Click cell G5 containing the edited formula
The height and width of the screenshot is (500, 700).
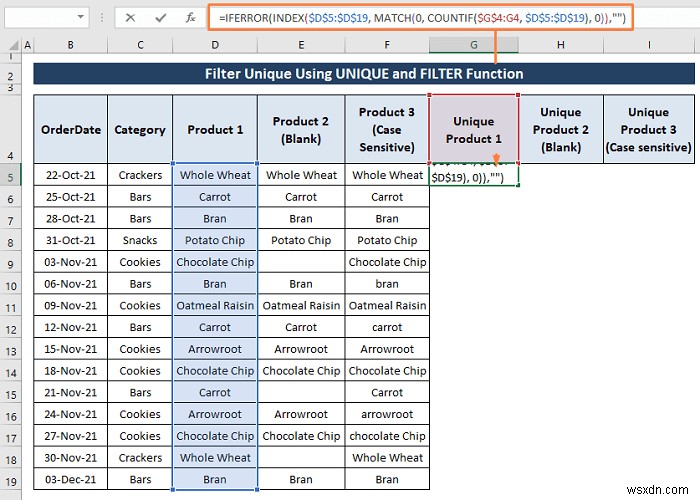(474, 176)
